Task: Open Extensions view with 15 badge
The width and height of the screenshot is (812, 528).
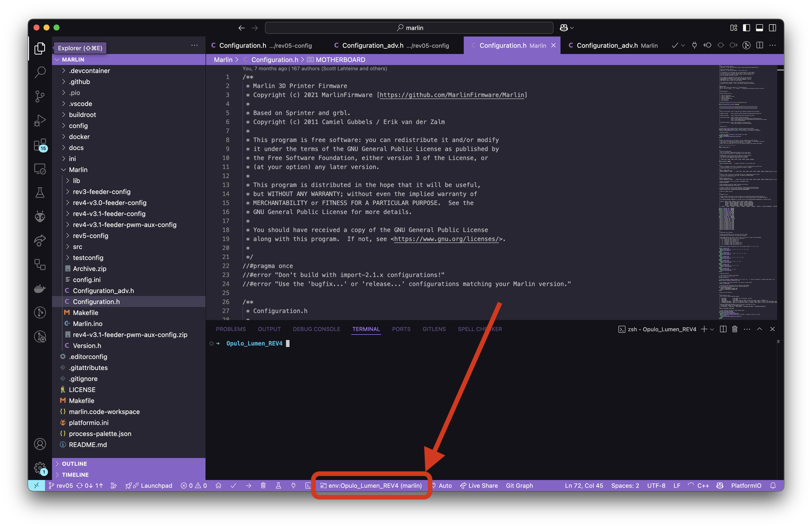Action: (40, 144)
